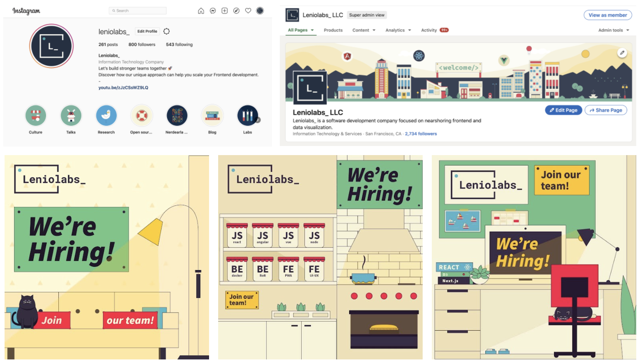Viewport: 639px width, 364px height.
Task: Expand the Content dropdown menu
Action: pyautogui.click(x=364, y=30)
